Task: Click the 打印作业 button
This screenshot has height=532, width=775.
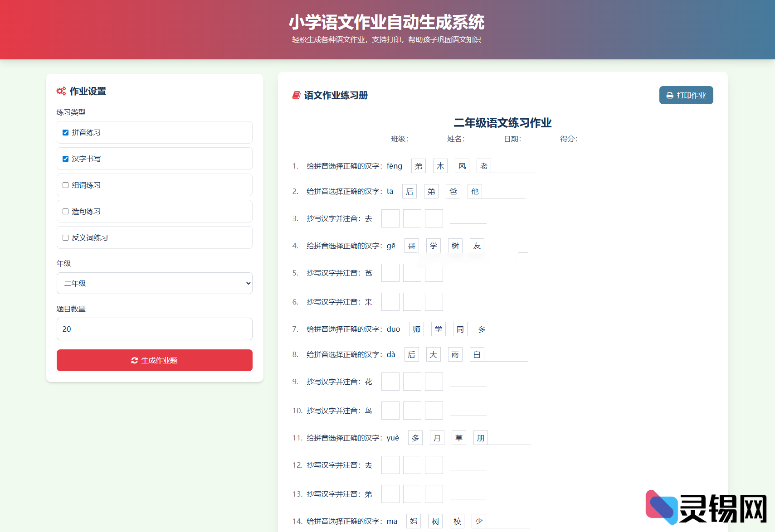Action: (x=686, y=95)
